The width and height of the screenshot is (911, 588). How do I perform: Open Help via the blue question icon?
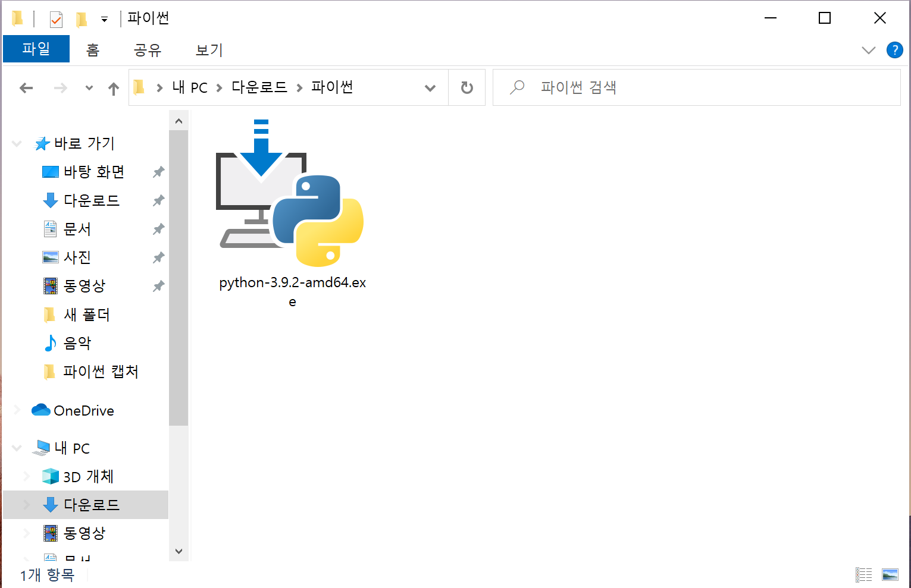point(894,50)
